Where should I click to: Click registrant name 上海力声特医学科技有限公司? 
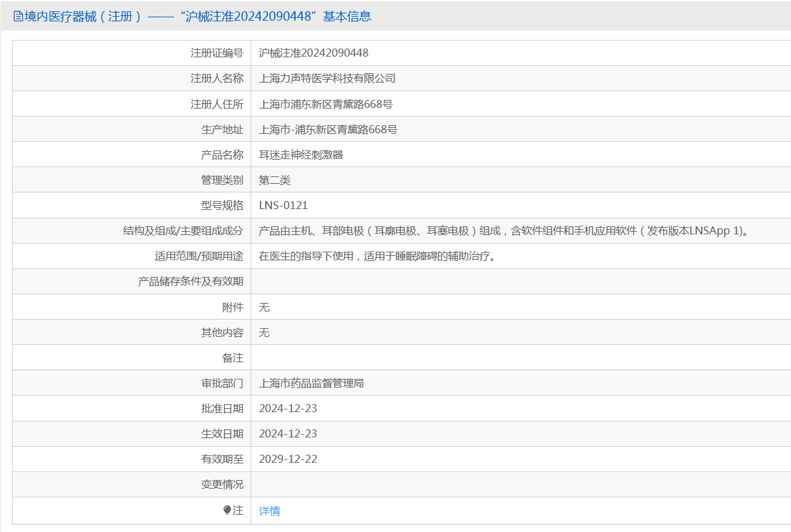pyautogui.click(x=327, y=78)
